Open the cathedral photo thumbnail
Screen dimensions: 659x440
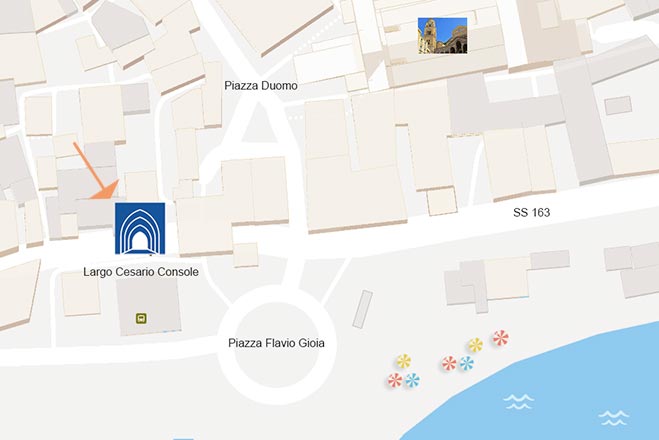(443, 36)
